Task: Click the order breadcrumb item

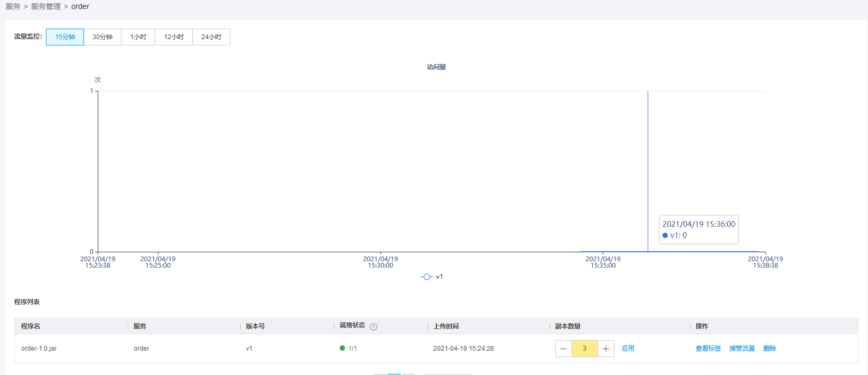Action: (x=80, y=6)
